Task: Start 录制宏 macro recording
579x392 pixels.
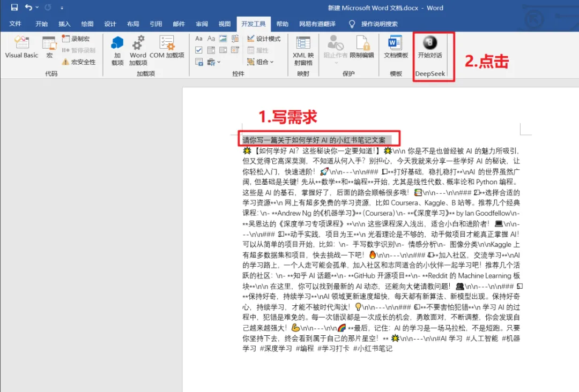Action: [x=76, y=39]
